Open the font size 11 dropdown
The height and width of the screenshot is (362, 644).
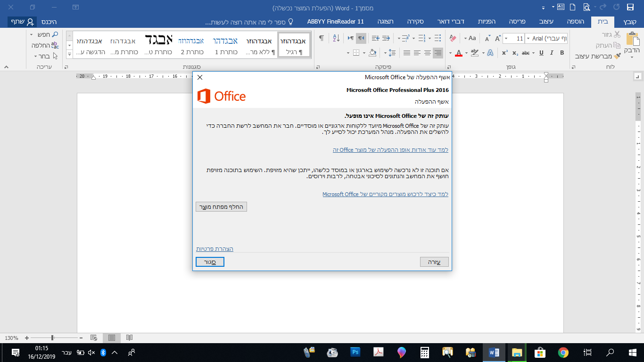505,39
